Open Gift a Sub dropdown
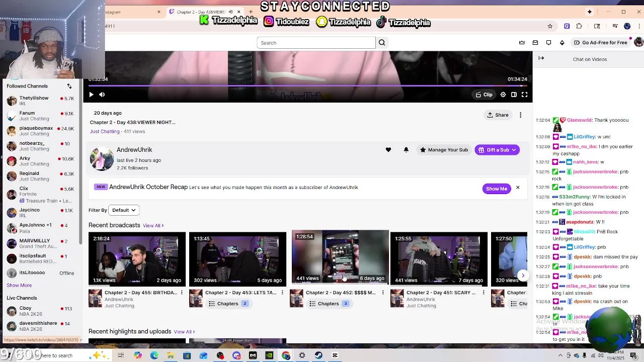644x362 pixels. (497, 150)
